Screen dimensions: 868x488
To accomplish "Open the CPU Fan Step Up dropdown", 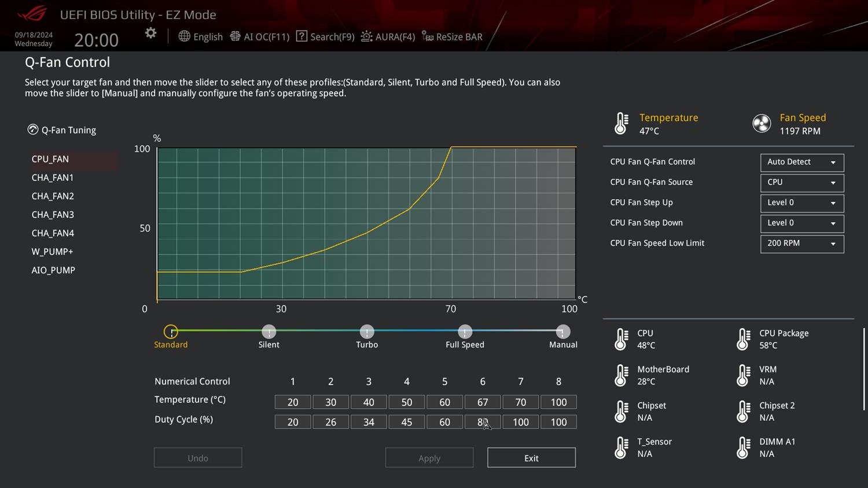I will pos(801,203).
